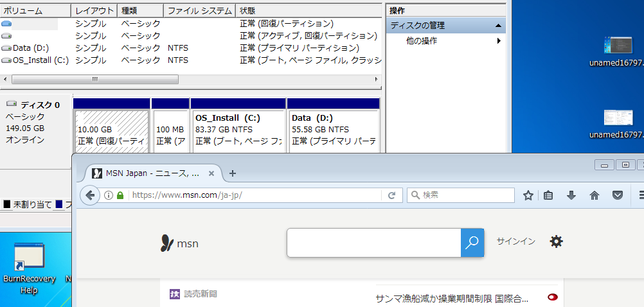Image resolution: width=644 pixels, height=307 pixels.
Task: Expand 他の操作 submenu arrow
Action: pyautogui.click(x=499, y=40)
